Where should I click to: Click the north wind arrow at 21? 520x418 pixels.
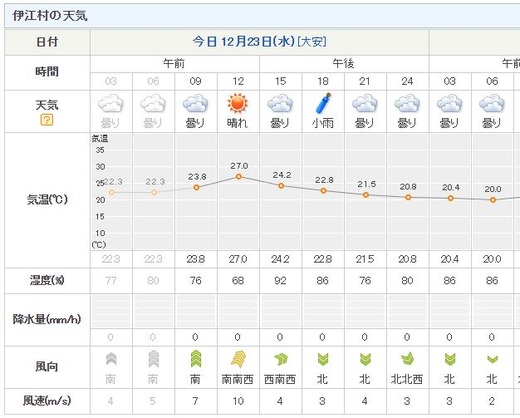tap(365, 359)
